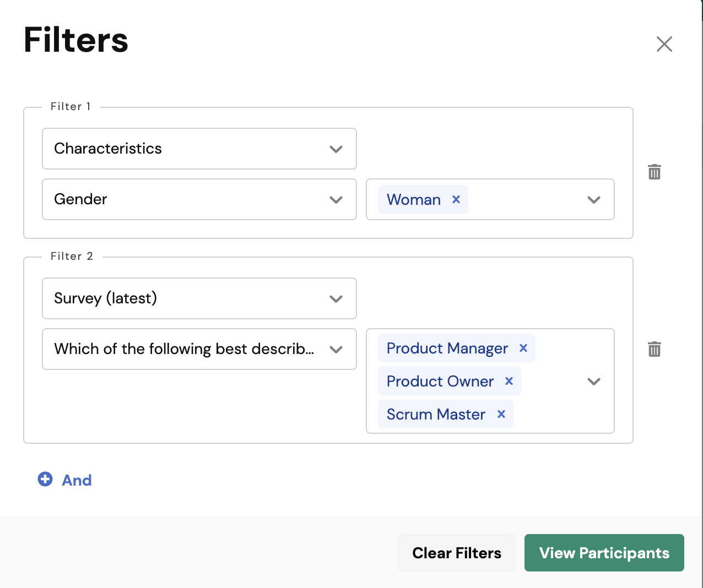Open the Characteristics dropdown
This screenshot has width=703, height=588.
(199, 149)
